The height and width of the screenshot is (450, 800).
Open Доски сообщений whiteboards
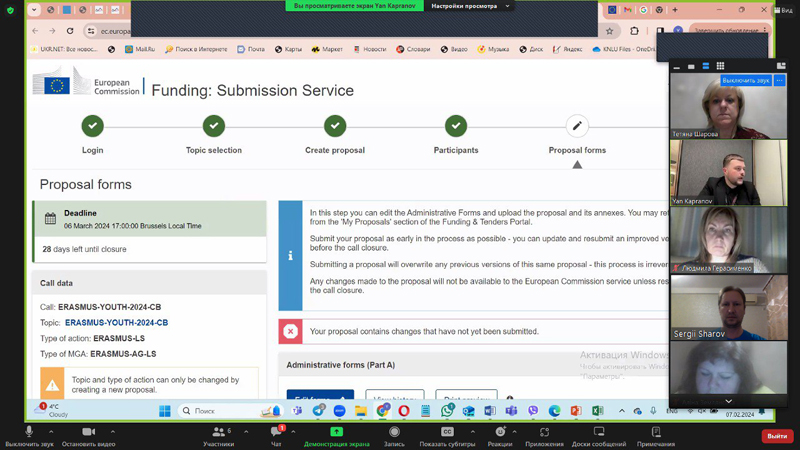pos(599,435)
